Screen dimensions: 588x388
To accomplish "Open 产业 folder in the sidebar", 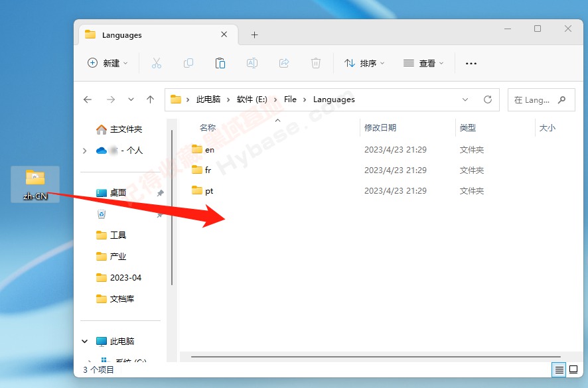I will [x=111, y=257].
